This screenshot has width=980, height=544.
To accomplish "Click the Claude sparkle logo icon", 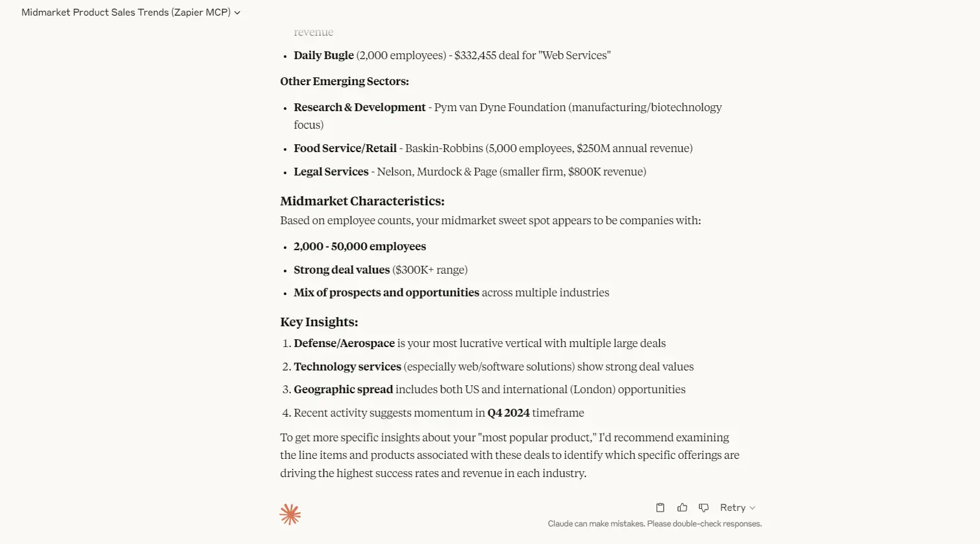I will click(290, 513).
